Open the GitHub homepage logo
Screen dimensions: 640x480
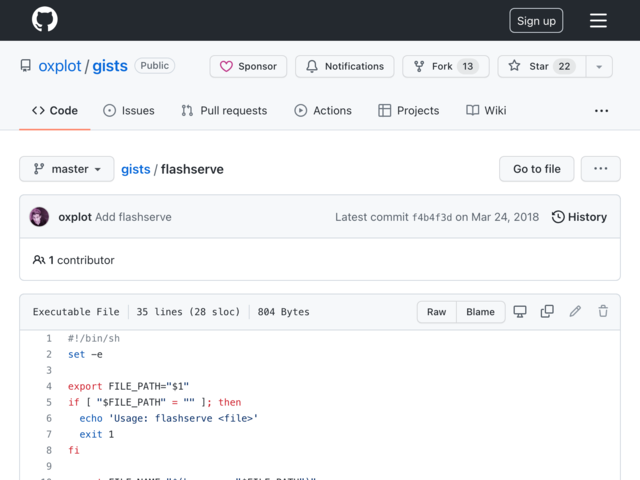tap(44, 19)
